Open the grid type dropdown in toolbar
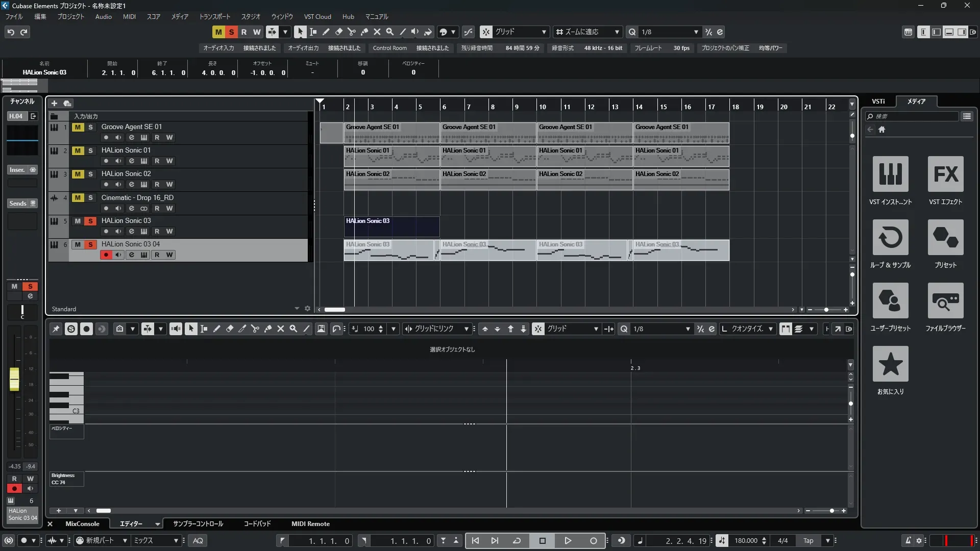Image resolution: width=980 pixels, height=551 pixels. pos(544,32)
